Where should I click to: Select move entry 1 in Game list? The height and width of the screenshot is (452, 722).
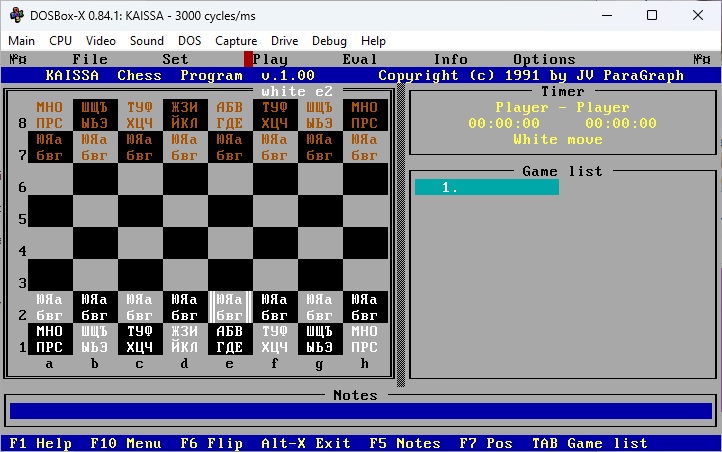[486, 187]
